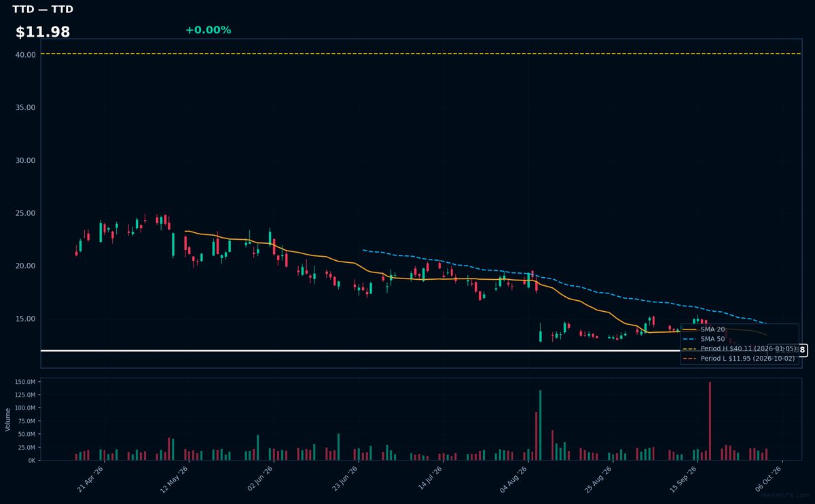Click the 50.0M volume axis label
Viewport: 815px width, 504px height.
point(26,434)
